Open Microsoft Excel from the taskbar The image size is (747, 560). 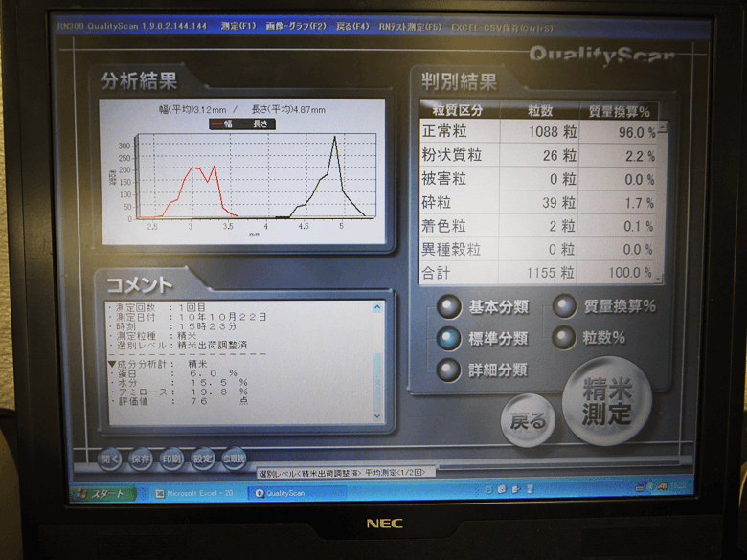click(x=196, y=493)
